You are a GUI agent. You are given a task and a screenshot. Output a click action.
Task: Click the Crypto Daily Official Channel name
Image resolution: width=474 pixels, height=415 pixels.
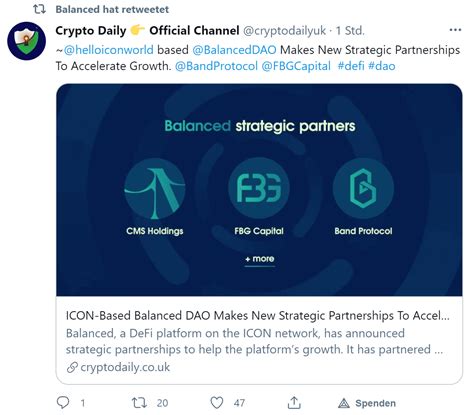pyautogui.click(x=147, y=31)
